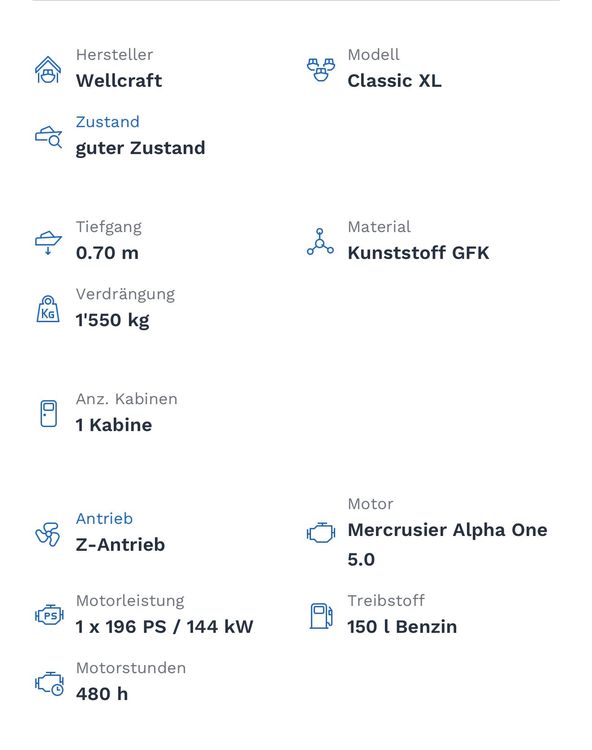The width and height of the screenshot is (592, 750).
Task: Select the Kunststoff GFK material value
Action: (418, 253)
